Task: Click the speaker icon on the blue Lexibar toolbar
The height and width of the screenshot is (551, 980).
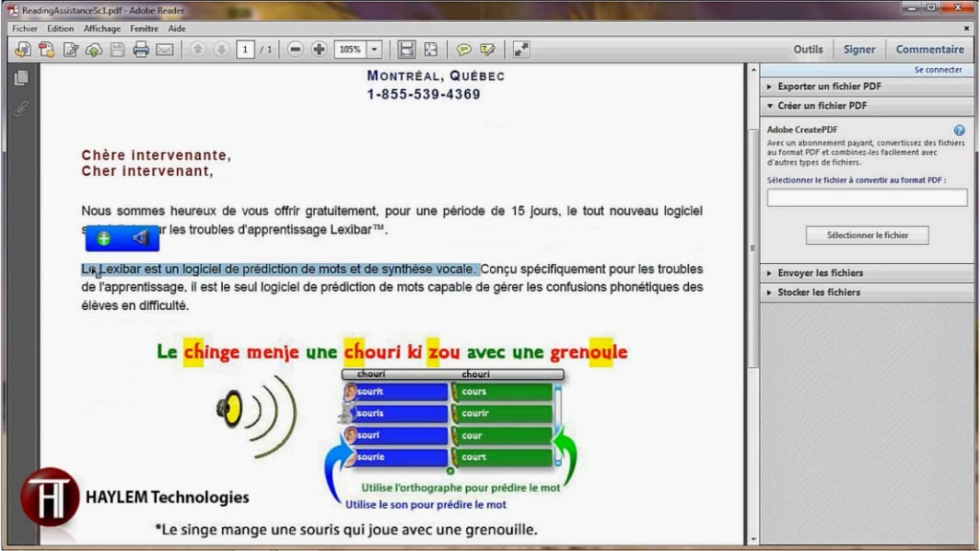Action: click(141, 238)
